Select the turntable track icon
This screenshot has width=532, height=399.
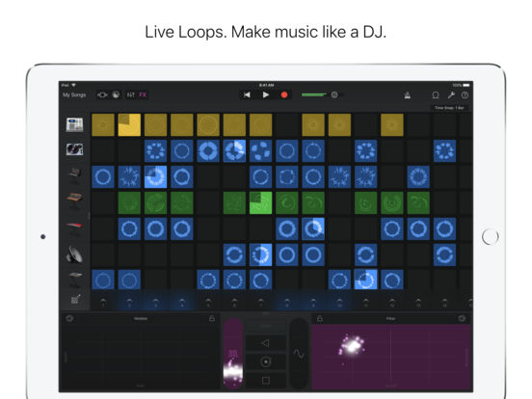point(74,149)
